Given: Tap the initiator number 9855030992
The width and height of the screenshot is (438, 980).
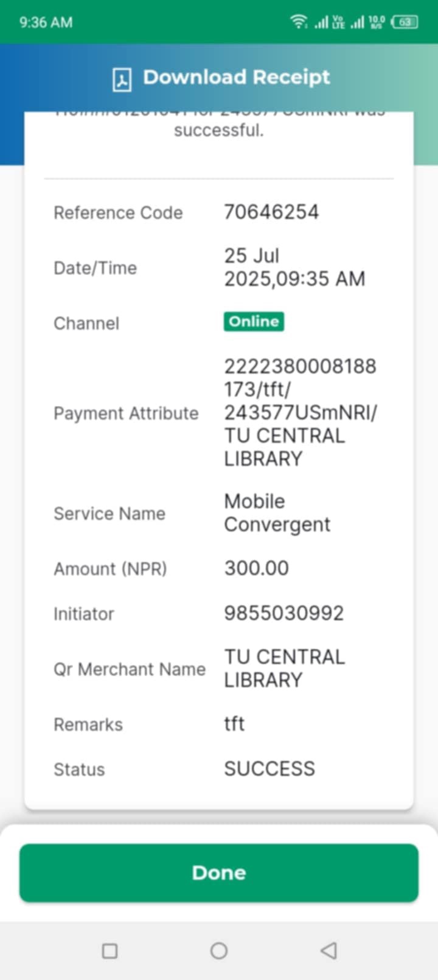Looking at the screenshot, I should pos(283,613).
